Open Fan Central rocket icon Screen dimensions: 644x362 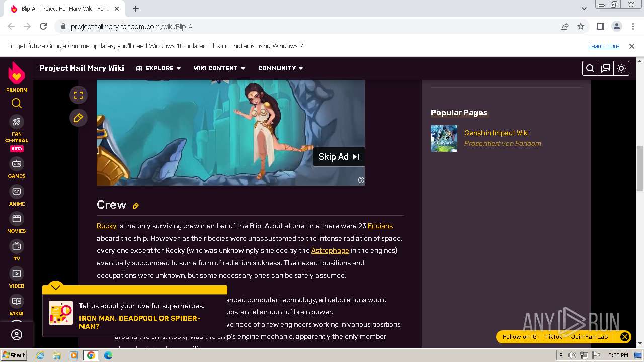[17, 122]
